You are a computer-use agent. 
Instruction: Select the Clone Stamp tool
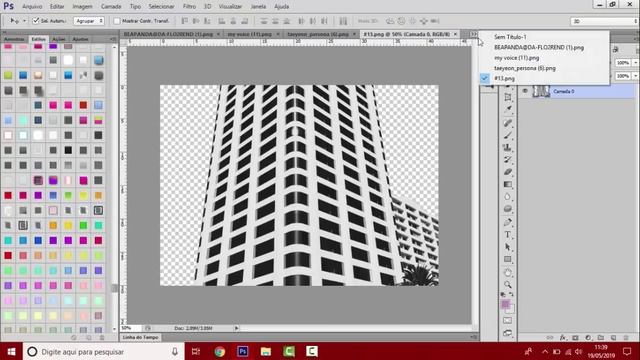[508, 147]
